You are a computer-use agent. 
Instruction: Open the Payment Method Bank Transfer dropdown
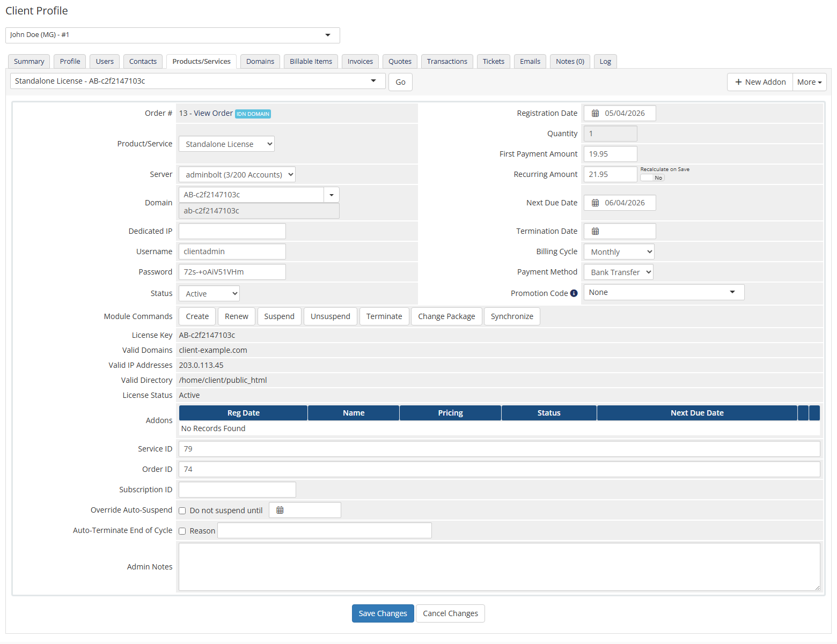coord(619,272)
